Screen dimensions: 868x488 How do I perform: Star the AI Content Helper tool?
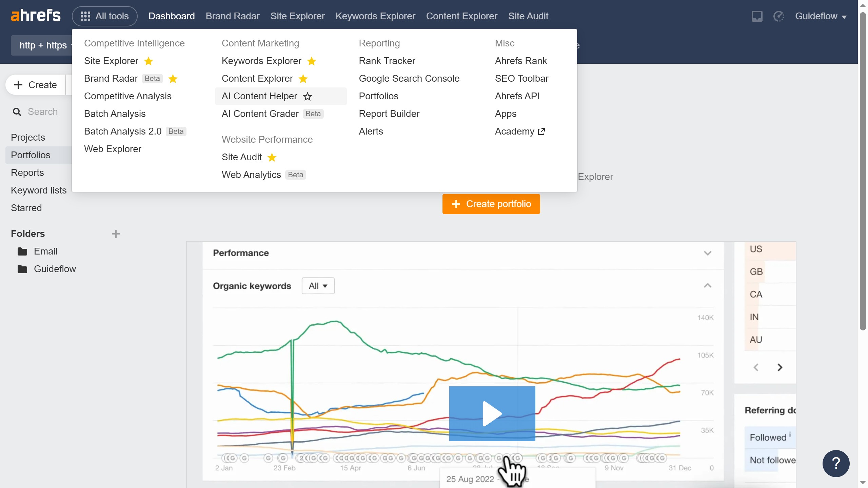tap(308, 97)
